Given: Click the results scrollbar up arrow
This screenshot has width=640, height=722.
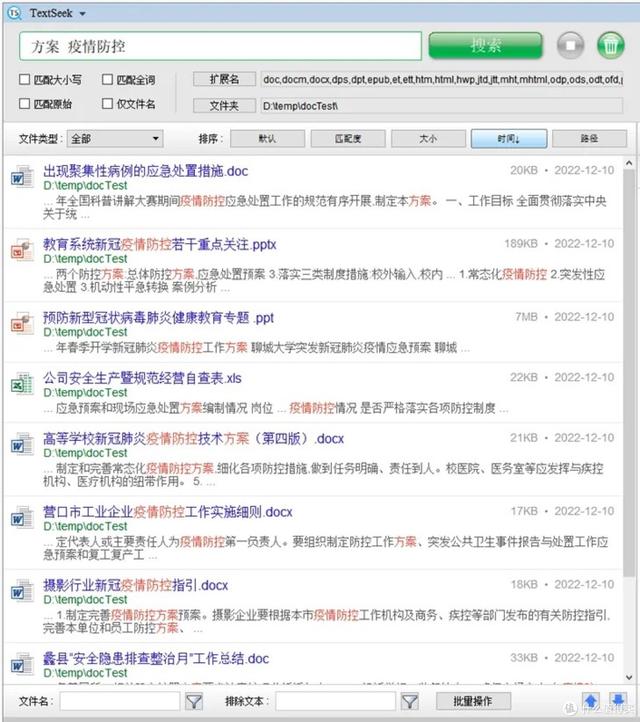Looking at the screenshot, I should click(x=629, y=163).
